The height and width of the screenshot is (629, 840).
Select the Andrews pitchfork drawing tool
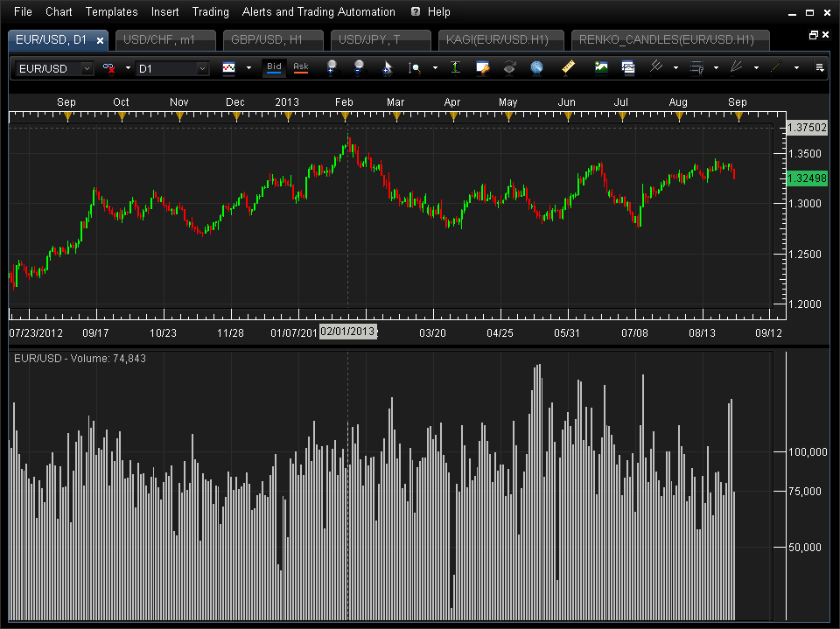[656, 67]
